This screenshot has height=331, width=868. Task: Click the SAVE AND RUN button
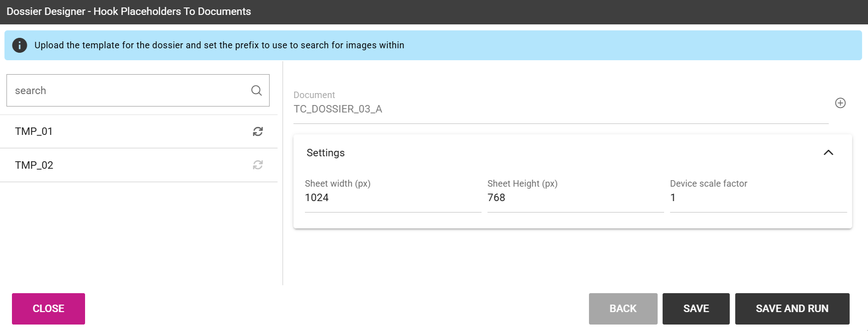click(792, 309)
